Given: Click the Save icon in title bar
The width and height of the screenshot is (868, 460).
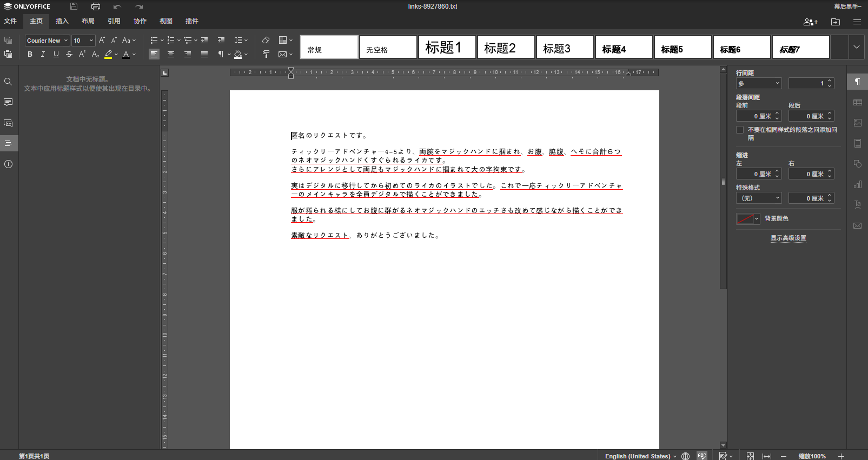Looking at the screenshot, I should 74,6.
